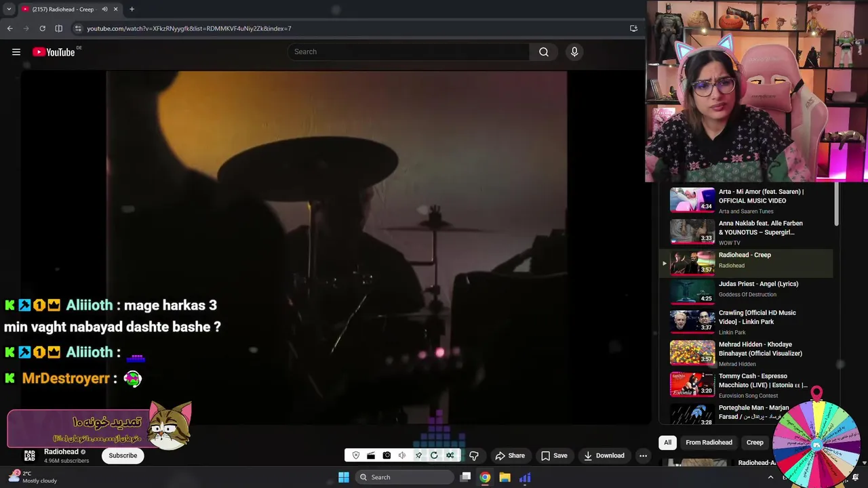Download the video
The width and height of the screenshot is (868, 488).
[604, 455]
